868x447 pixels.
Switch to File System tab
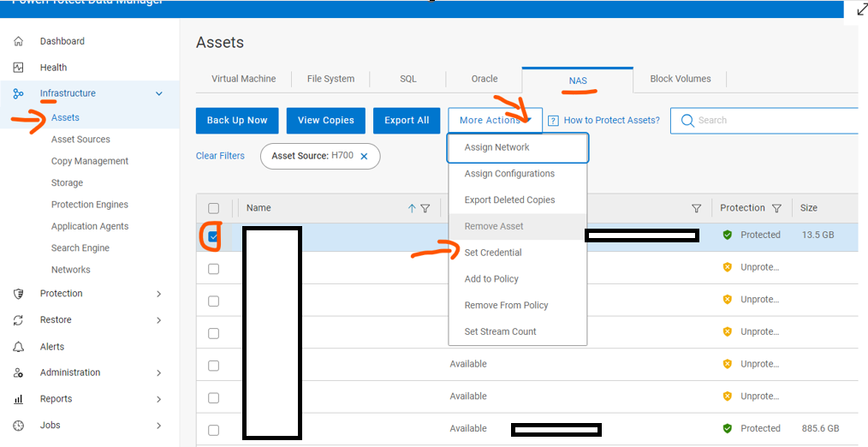330,79
